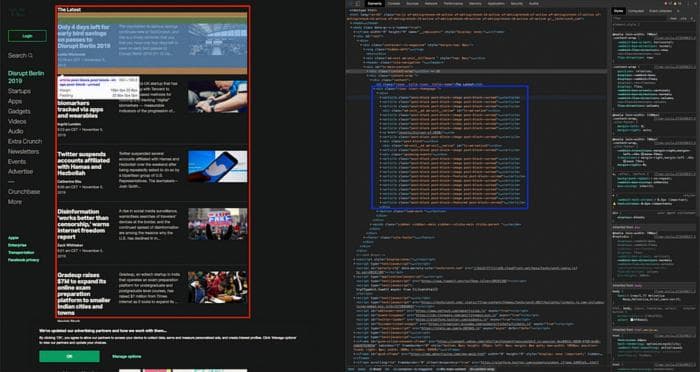Switch to the Elements tab

374,4
